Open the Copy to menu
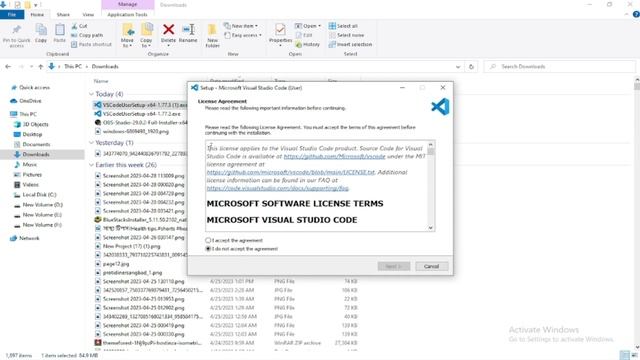The width and height of the screenshot is (640, 360). [x=146, y=36]
